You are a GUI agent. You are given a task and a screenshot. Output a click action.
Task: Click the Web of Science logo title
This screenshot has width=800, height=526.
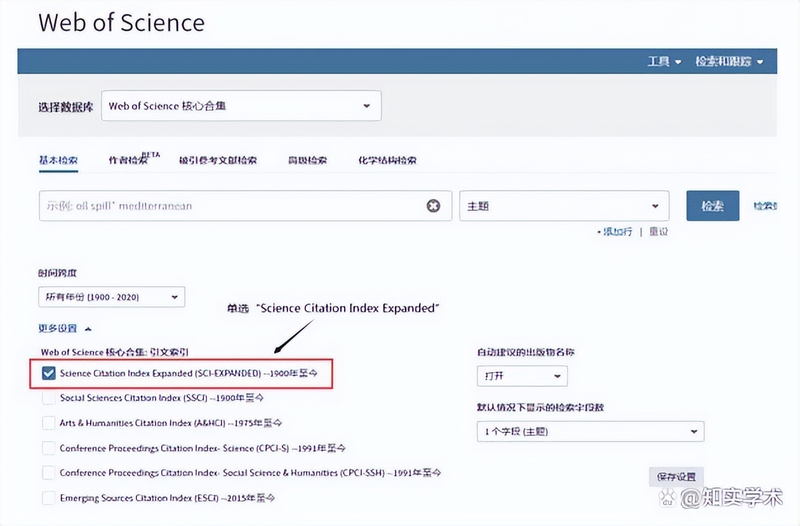point(121,22)
